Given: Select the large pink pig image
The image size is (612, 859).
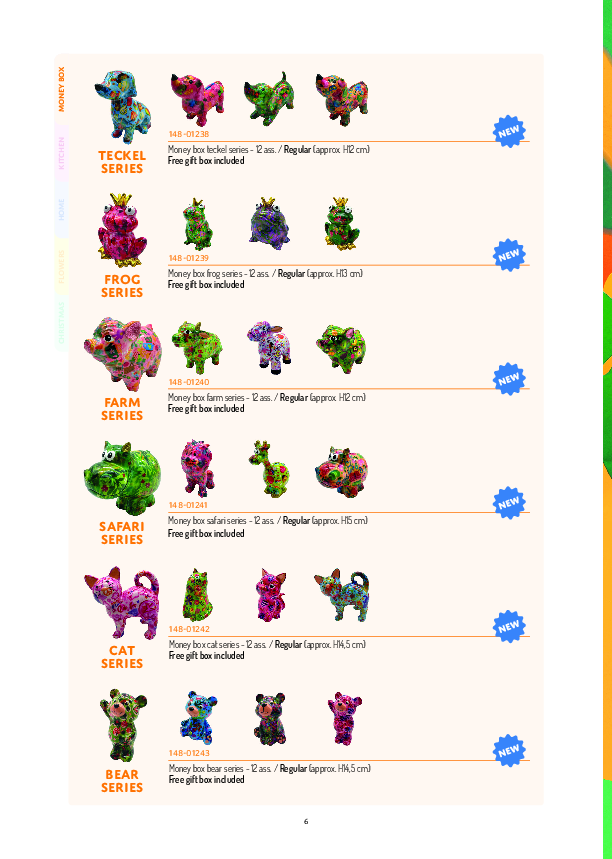Looking at the screenshot, I should point(123,354).
